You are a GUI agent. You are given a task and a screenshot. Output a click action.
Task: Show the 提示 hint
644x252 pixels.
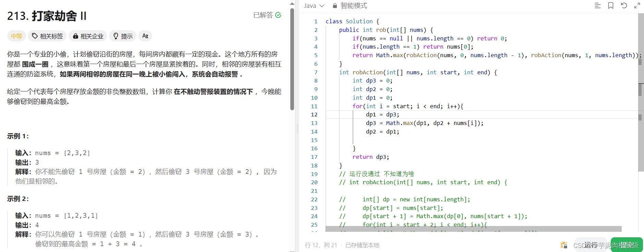click(123, 36)
